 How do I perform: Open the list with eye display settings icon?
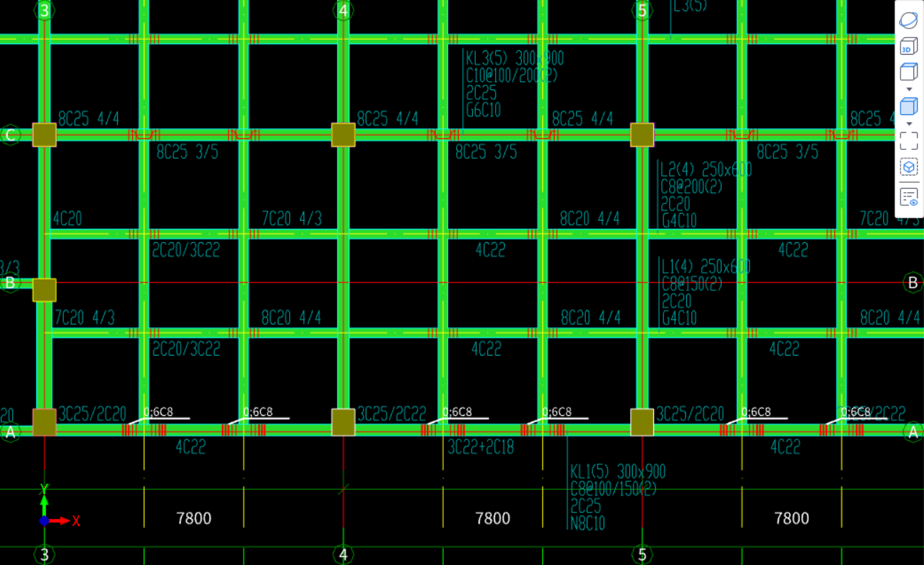click(x=909, y=197)
